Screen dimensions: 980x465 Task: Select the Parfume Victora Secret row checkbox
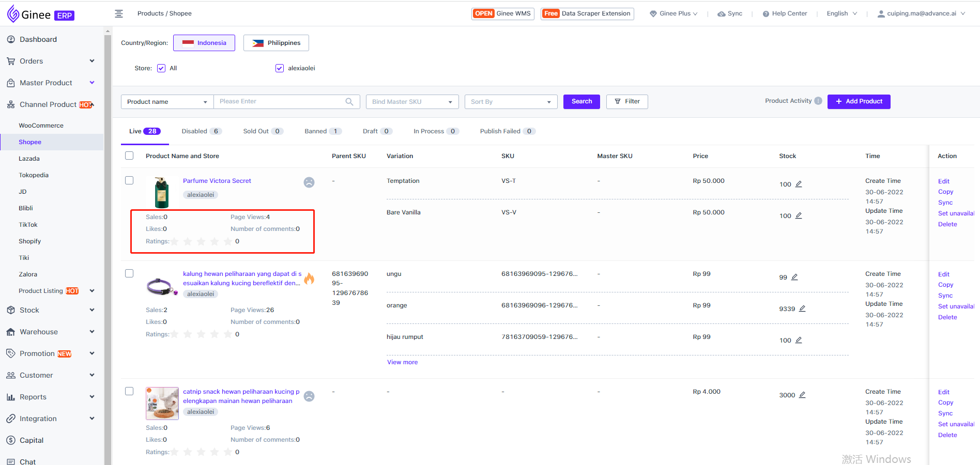point(129,180)
